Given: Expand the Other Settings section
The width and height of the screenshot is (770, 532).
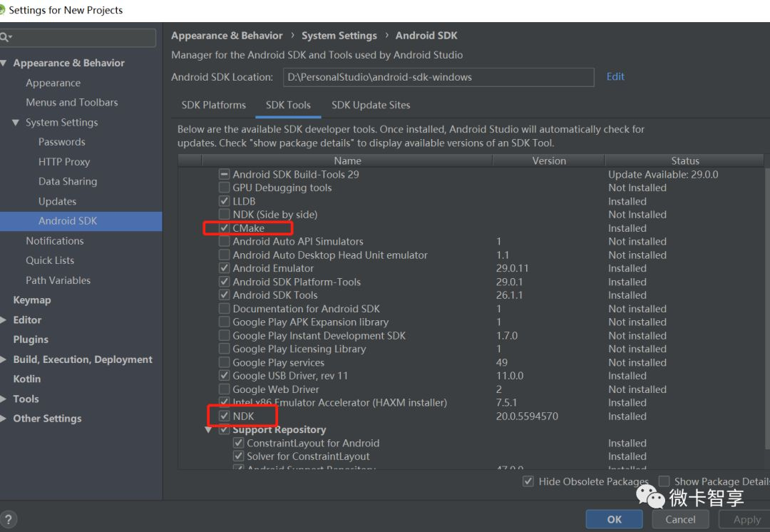Looking at the screenshot, I should click(3, 419).
